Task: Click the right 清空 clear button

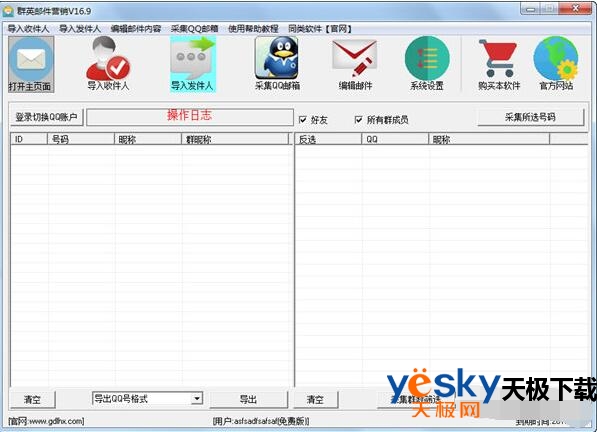Action: (x=315, y=399)
